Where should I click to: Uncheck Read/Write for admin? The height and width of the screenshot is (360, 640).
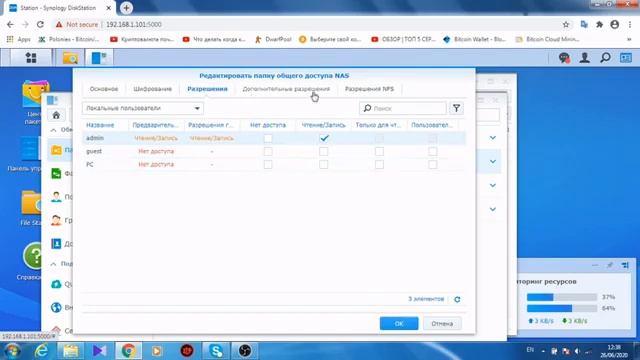coord(324,138)
